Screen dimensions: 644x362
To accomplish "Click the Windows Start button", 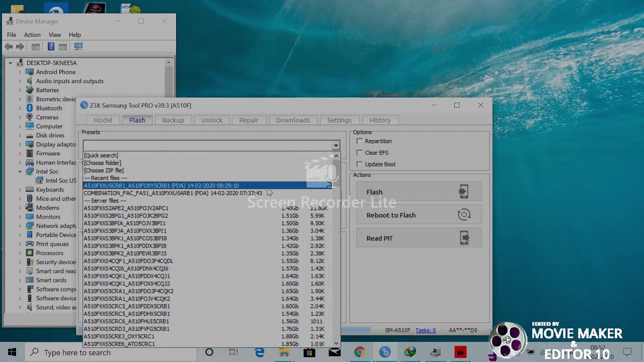I will pos(12,352).
